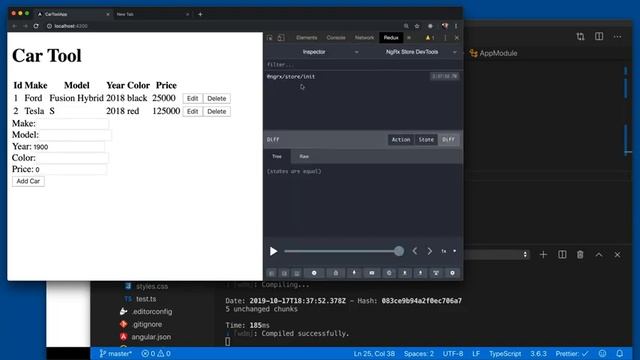Open Redux remote monitoring
This screenshot has height=360, width=640.
pos(436,273)
